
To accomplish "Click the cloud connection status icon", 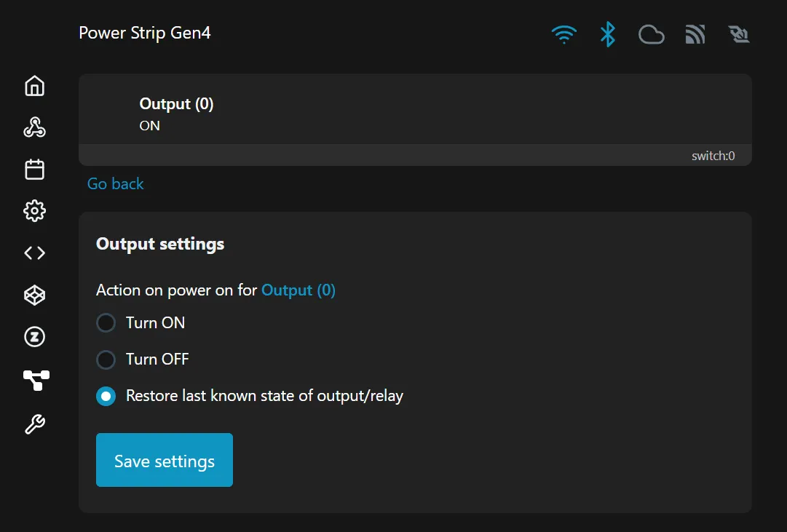I will click(x=652, y=35).
